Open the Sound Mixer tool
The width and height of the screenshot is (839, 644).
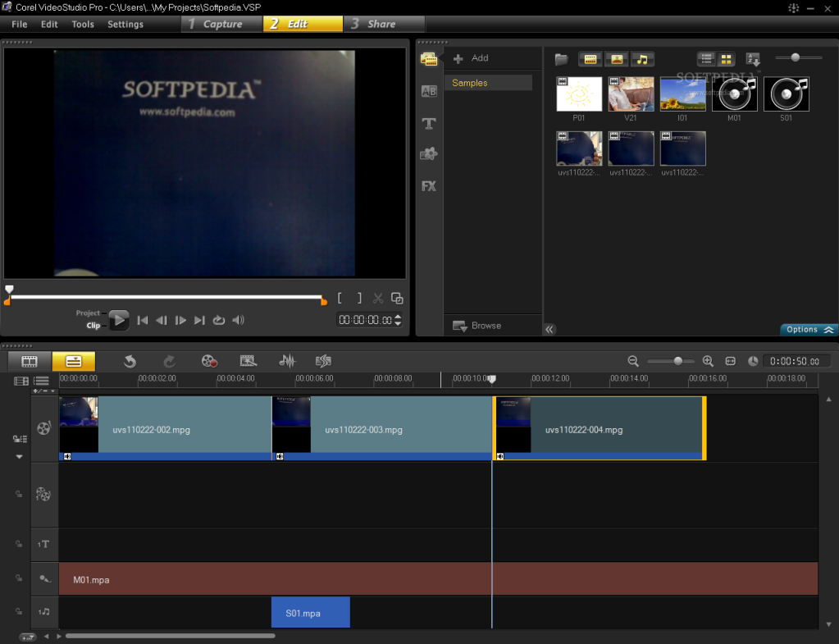coord(287,361)
